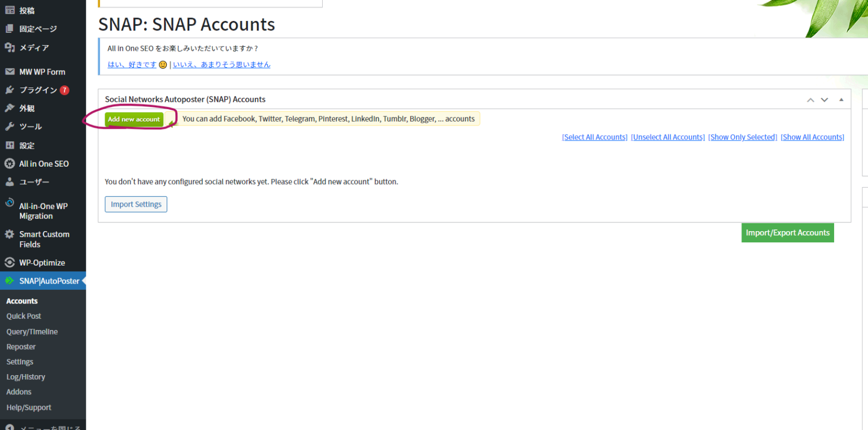
Task: Click the Select All Accounts link
Action: tap(594, 137)
